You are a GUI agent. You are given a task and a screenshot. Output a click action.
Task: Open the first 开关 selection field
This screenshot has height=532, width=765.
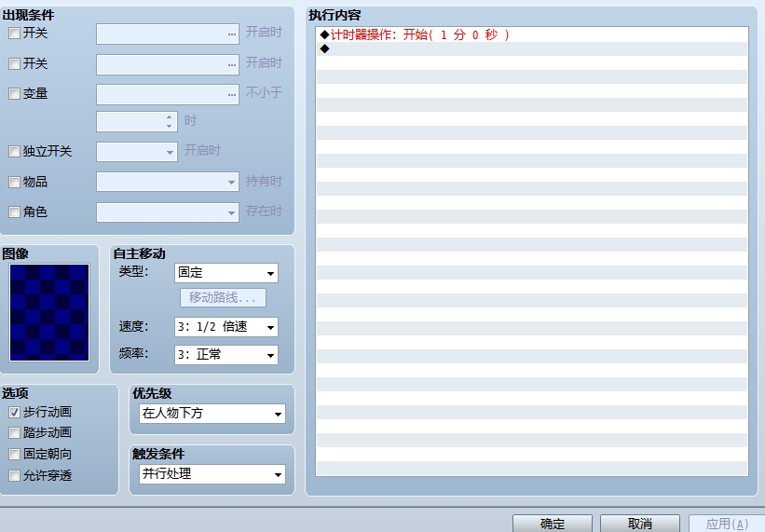coord(168,34)
